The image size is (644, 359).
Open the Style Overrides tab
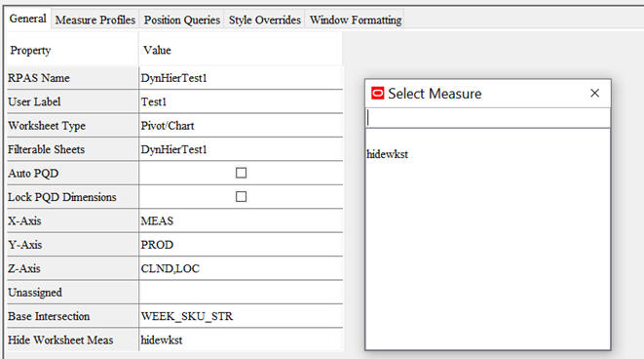[x=265, y=20]
